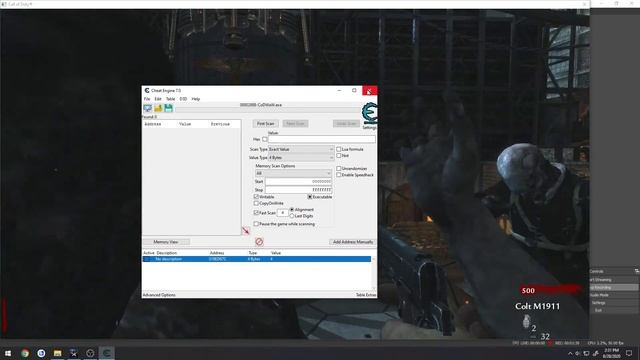
Task: Click the OBS Studio taskbar icon
Action: (90, 353)
